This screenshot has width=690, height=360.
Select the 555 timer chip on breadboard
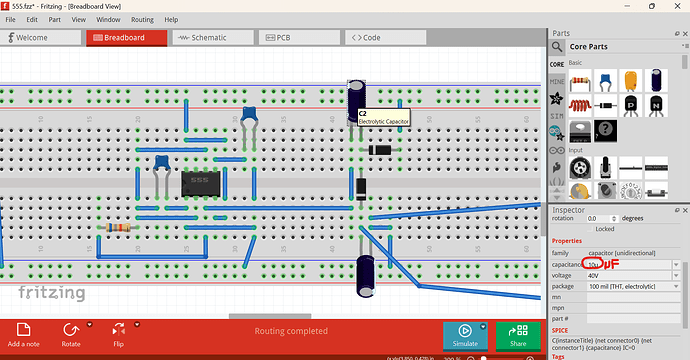point(201,184)
